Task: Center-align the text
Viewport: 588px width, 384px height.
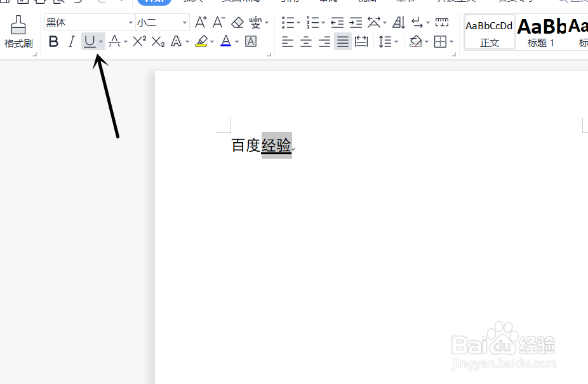Action: (x=306, y=41)
